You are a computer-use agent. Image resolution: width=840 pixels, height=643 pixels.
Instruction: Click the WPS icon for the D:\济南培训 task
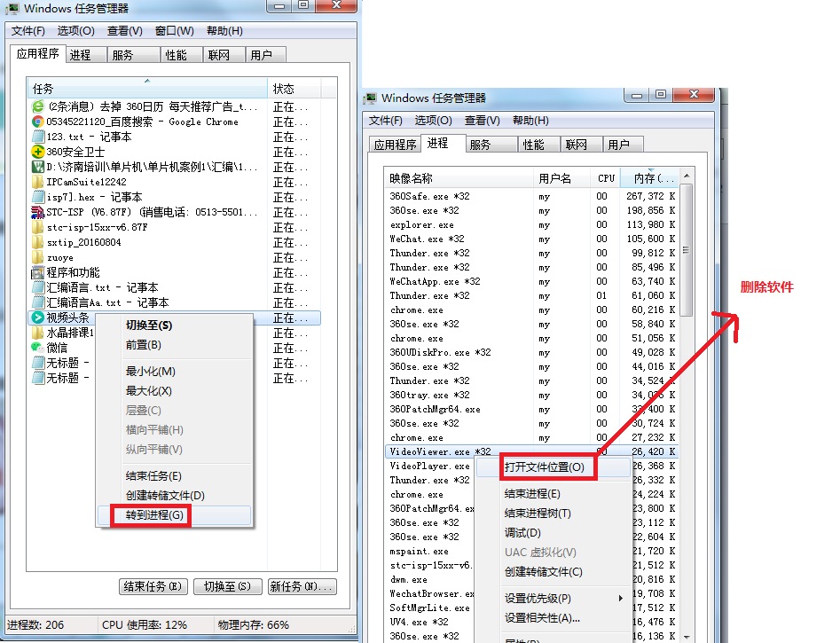(37, 167)
